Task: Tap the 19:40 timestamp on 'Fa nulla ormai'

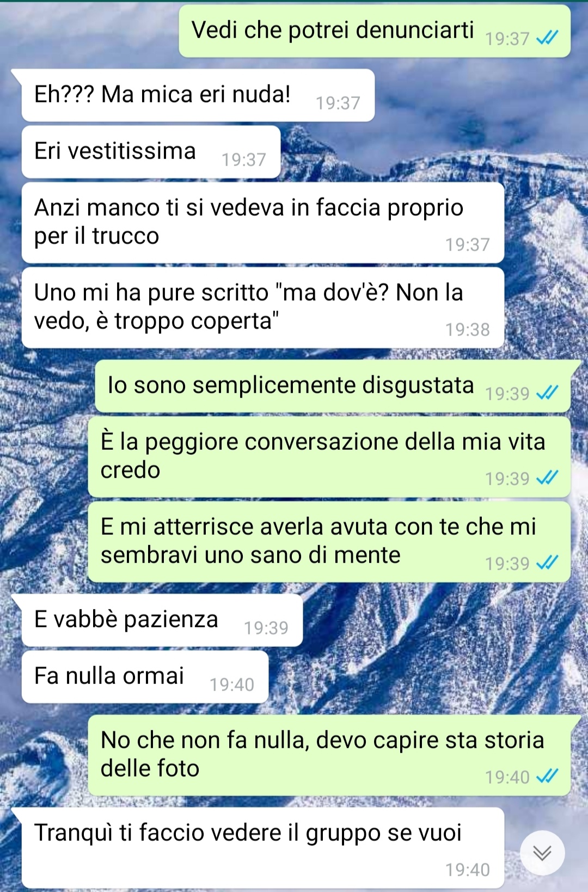Action: click(x=232, y=685)
